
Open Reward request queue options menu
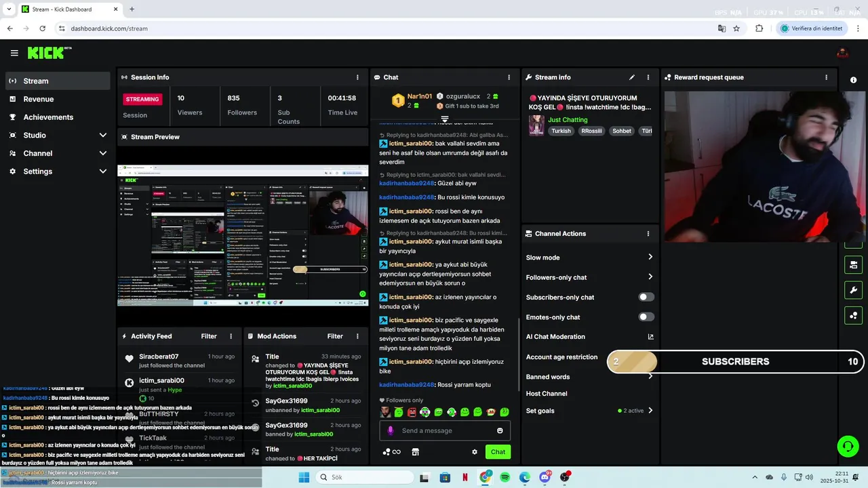point(826,77)
